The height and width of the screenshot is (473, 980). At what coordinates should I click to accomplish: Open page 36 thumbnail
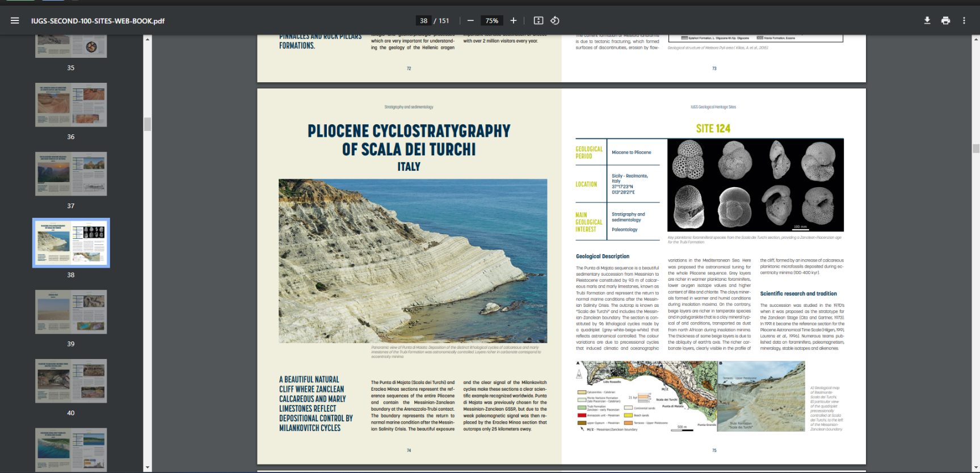[71, 105]
